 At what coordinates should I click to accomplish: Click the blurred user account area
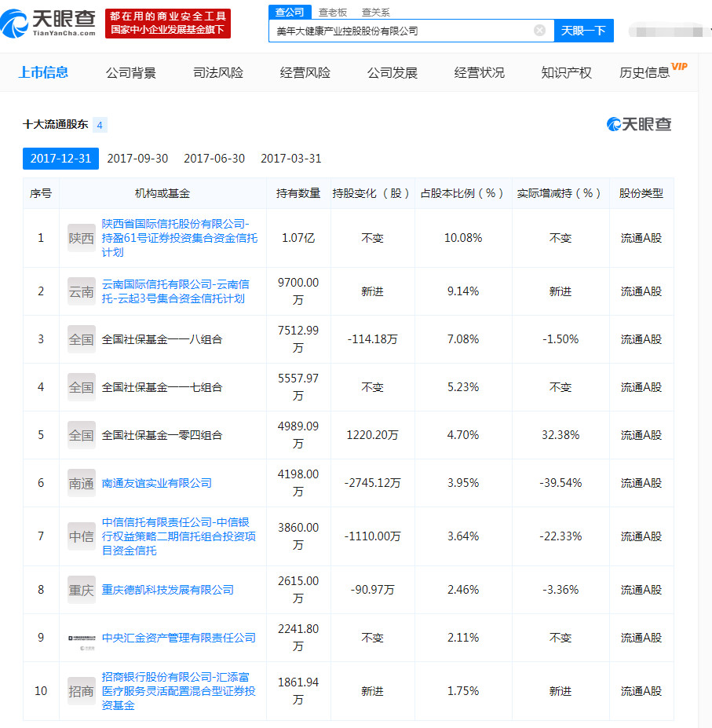click(667, 31)
